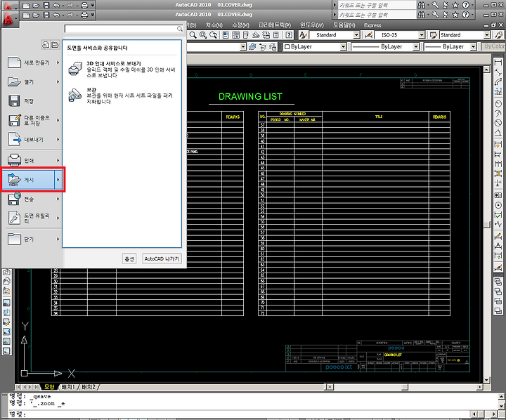The width and height of the screenshot is (506, 420).
Task: Expand the 새로 만들기 submenu arrow
Action: 58,63
